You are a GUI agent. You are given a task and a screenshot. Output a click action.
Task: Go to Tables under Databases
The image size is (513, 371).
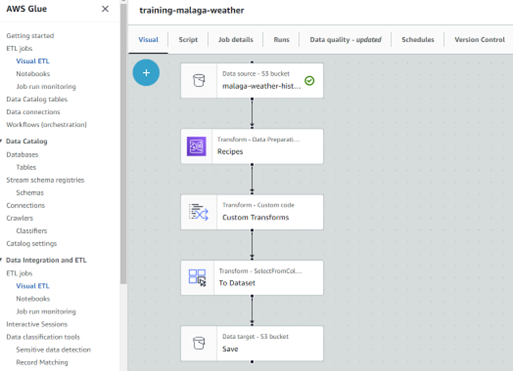point(26,167)
